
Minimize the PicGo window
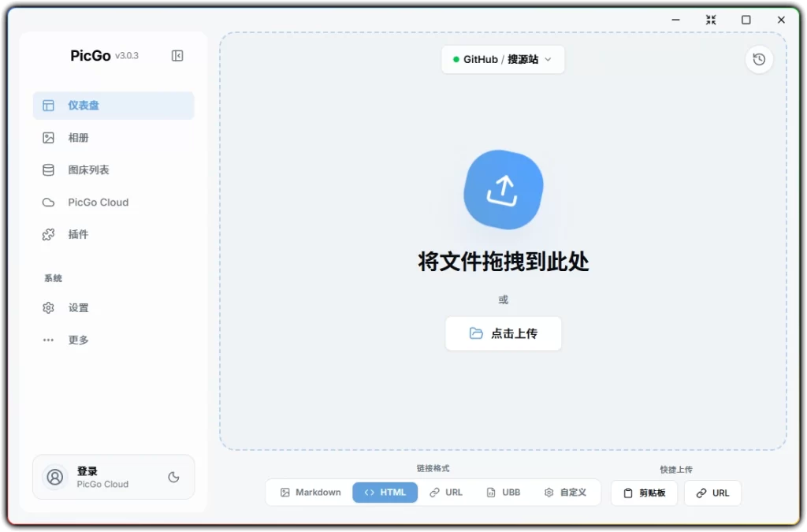click(675, 20)
